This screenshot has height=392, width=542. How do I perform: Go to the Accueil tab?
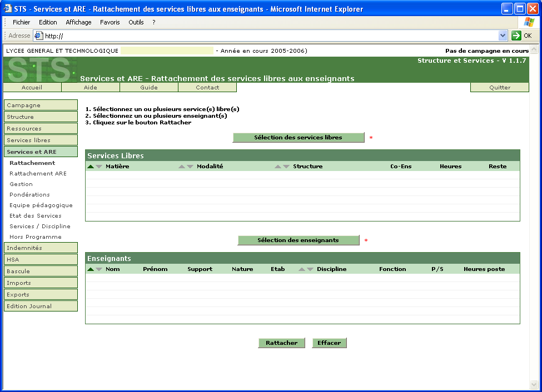[32, 88]
